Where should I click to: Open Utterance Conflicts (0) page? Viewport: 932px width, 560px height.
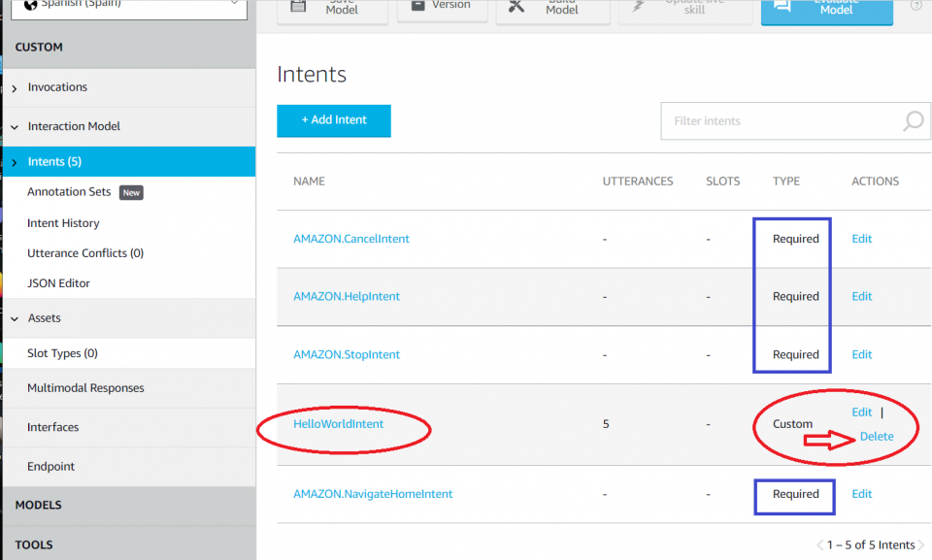85,253
